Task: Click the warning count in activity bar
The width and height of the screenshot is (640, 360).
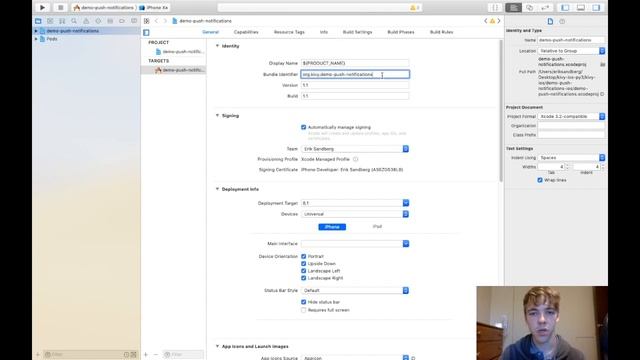Action: 414,8
